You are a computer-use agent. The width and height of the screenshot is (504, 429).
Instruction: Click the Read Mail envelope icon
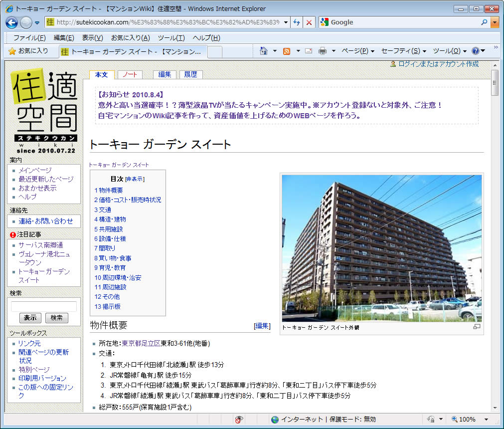pyautogui.click(x=309, y=51)
